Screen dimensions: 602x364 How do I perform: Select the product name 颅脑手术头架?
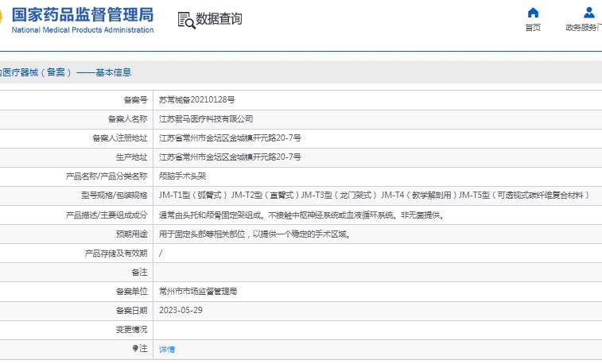[x=182, y=176]
